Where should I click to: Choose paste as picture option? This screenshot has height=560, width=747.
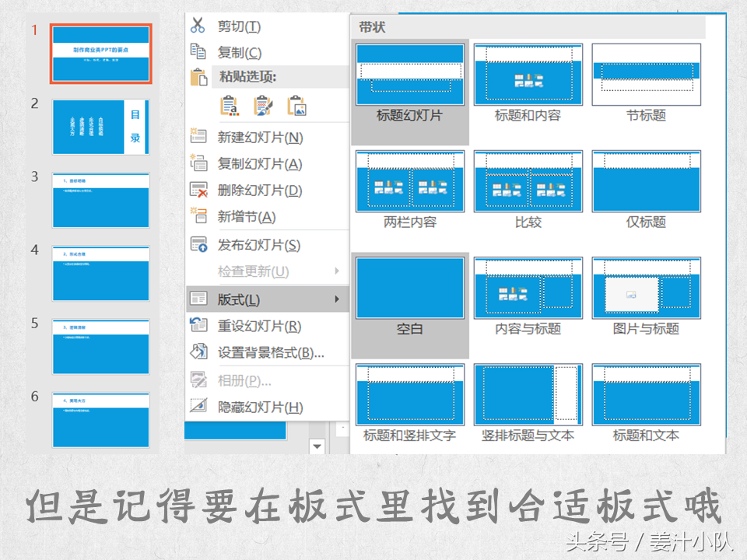tap(296, 106)
